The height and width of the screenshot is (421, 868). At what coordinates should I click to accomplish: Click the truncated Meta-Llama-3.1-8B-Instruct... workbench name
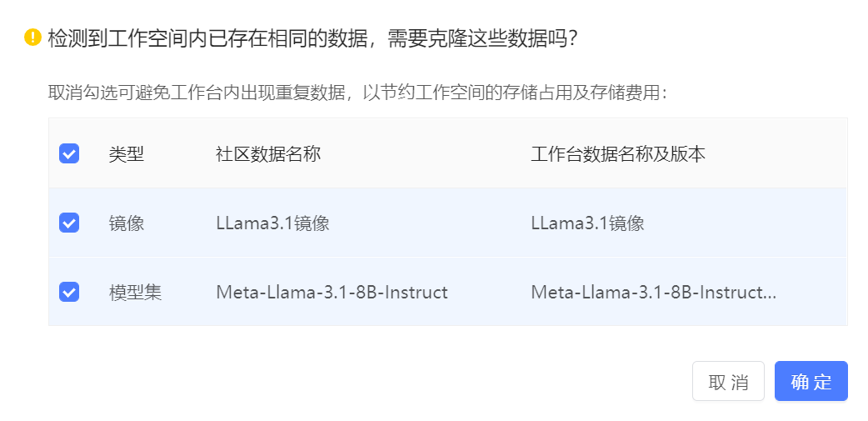(654, 292)
